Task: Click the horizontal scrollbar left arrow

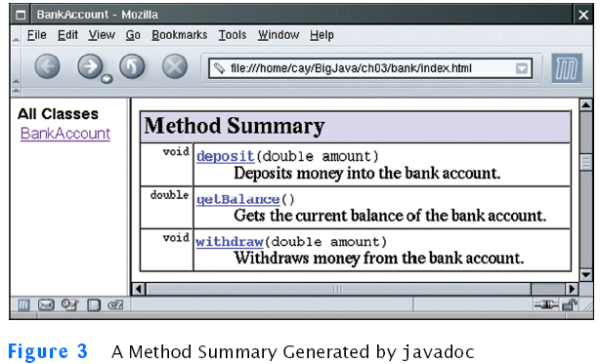Action: click(139, 289)
